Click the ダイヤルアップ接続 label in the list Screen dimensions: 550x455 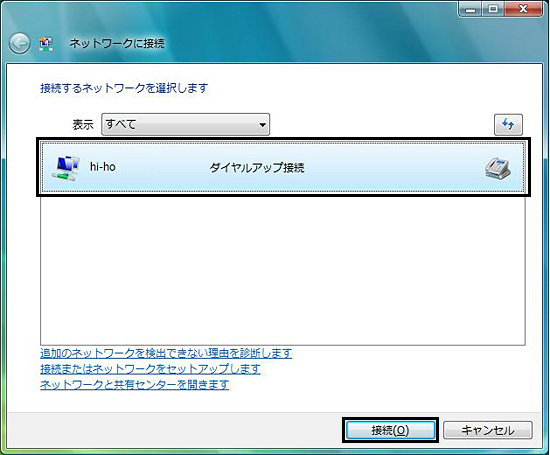(257, 168)
